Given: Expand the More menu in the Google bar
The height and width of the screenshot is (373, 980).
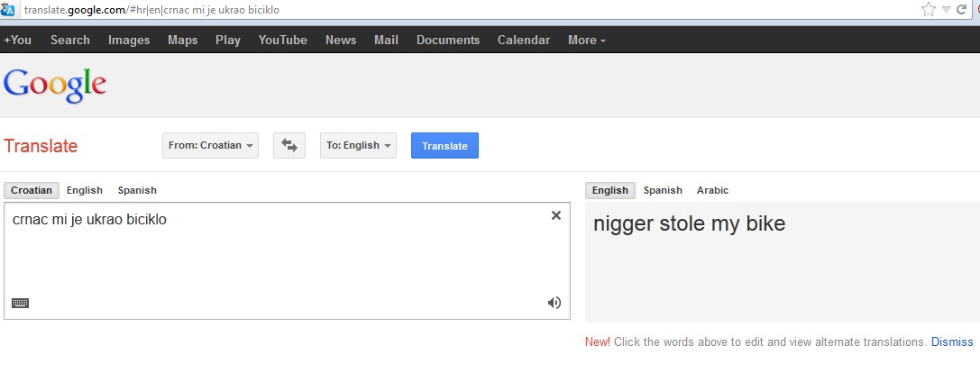Looking at the screenshot, I should coord(586,40).
